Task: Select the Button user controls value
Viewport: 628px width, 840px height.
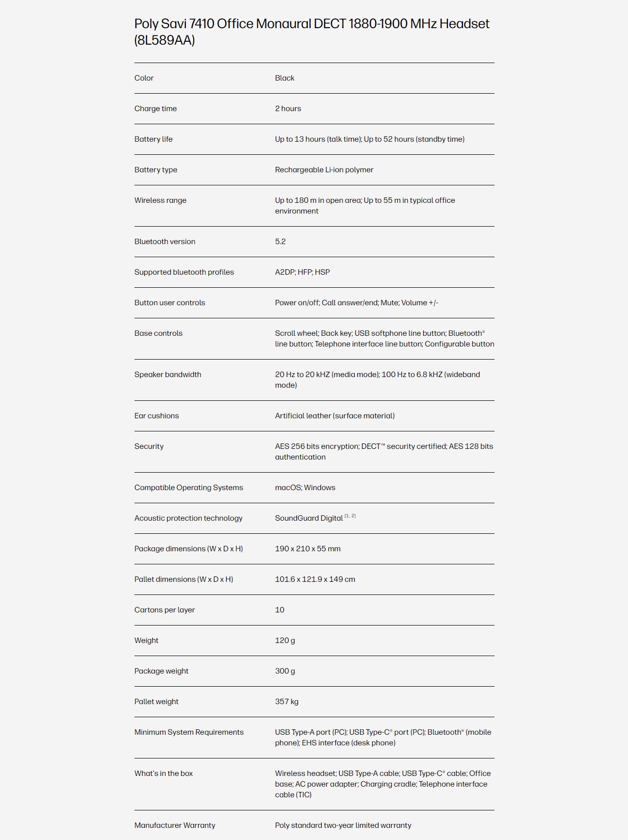Action: [357, 303]
